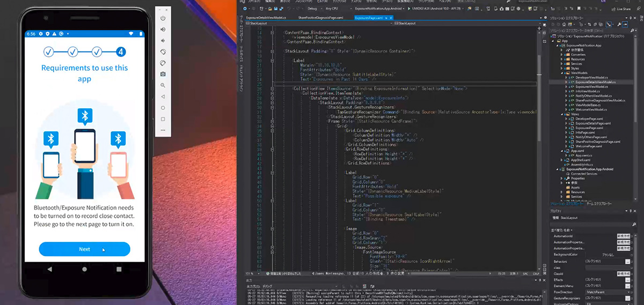Click emulator sidebar back triangle icon
Screen dimensions: 644x305
point(163,96)
